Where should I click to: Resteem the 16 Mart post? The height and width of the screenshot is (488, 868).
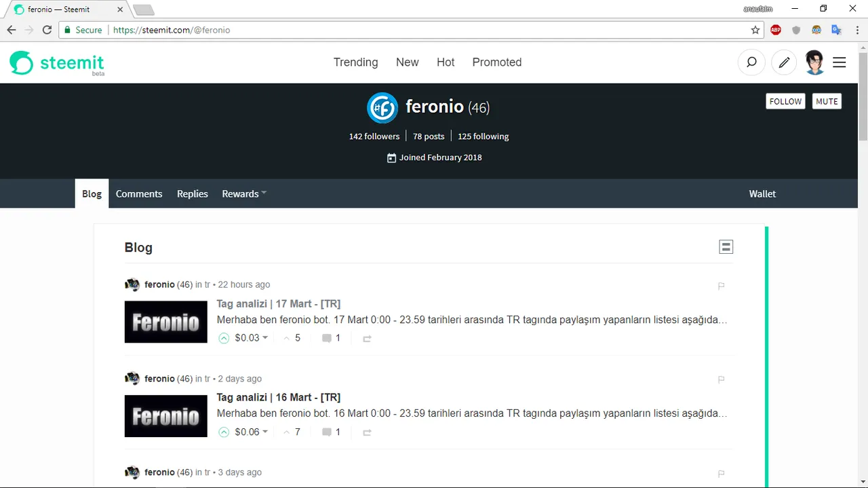point(367,432)
